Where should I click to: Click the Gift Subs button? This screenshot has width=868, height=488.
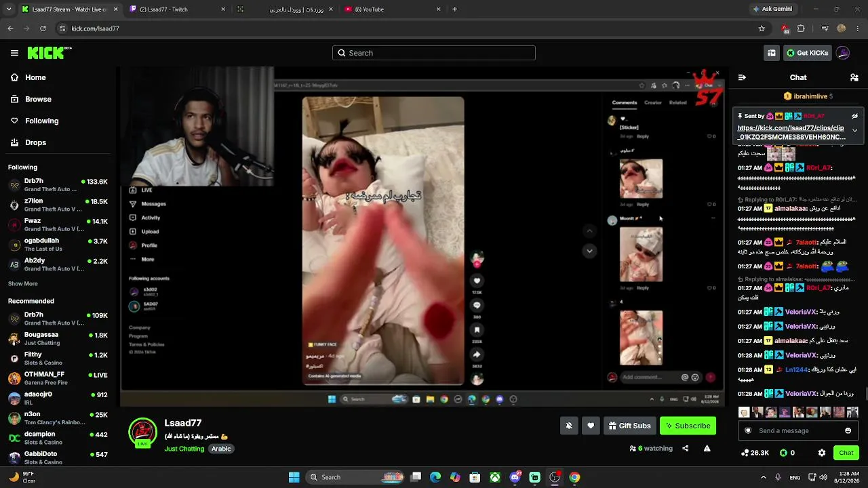coord(630,426)
